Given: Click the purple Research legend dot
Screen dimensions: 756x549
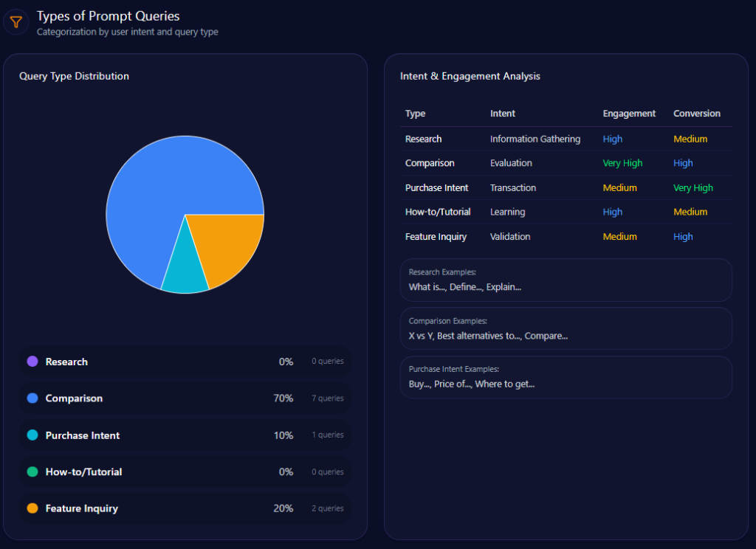Looking at the screenshot, I should click(32, 362).
